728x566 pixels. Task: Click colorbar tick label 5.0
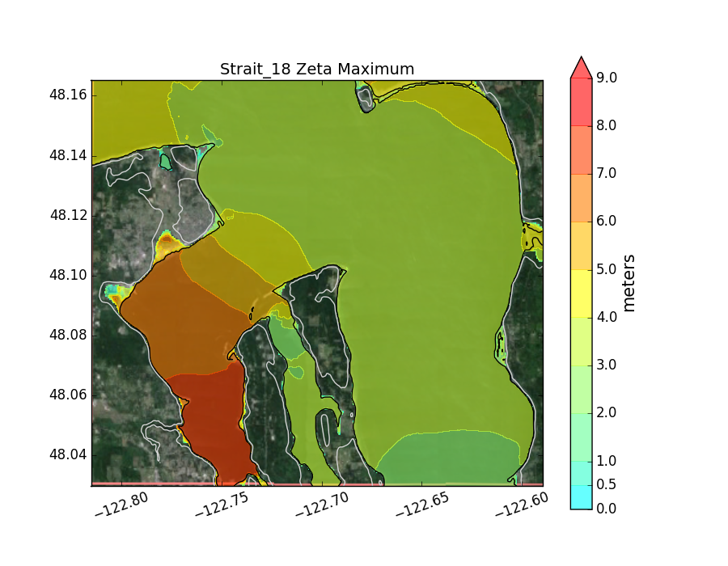point(607,269)
